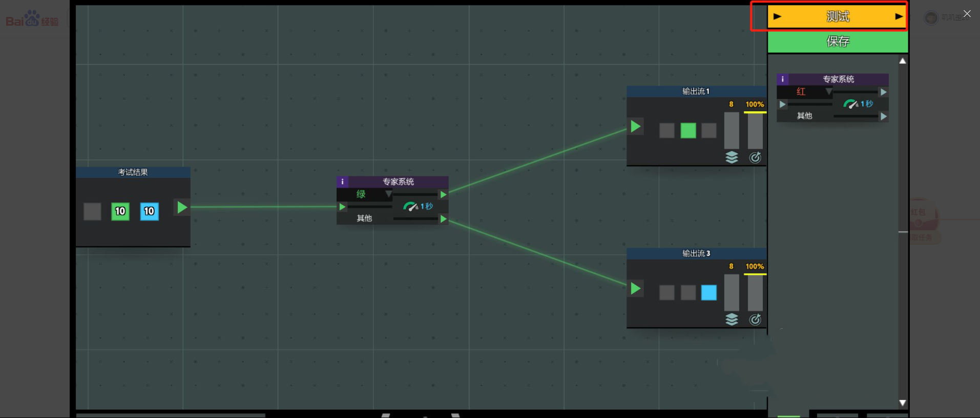Click the count bar under 8 in 输出流 3
This screenshot has width=980, height=418.
pos(732,293)
